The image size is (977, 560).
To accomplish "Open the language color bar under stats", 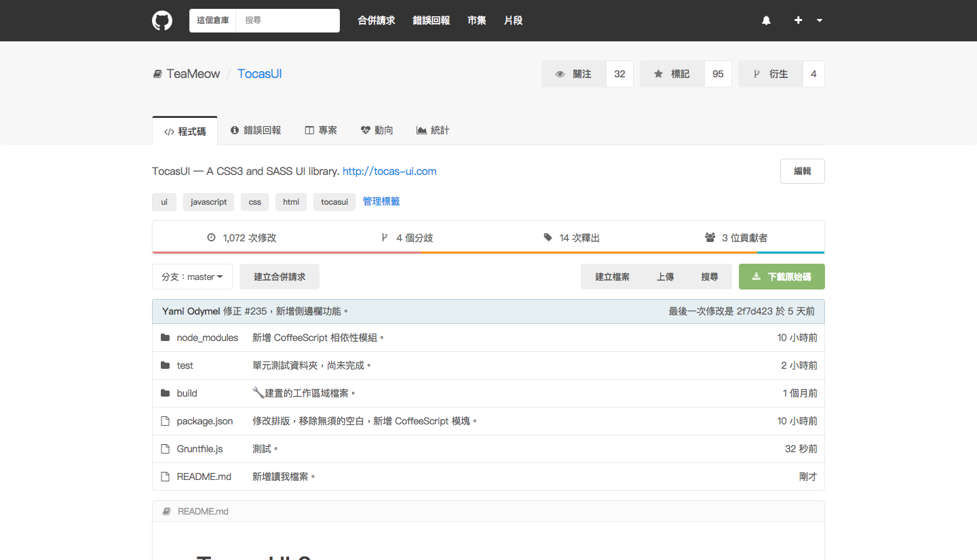I will click(488, 252).
